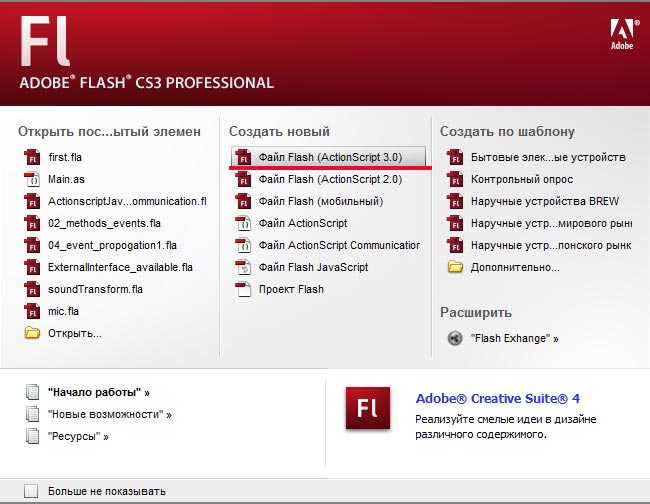Image resolution: width=650 pixels, height=504 pixels.
Task: Click the Adobe® Creative Suite® 4 link
Action: point(497,398)
